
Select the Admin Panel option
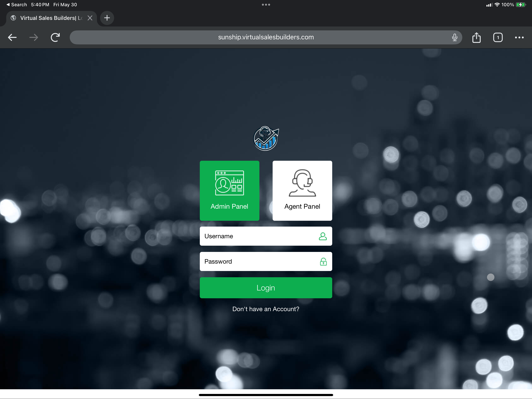(229, 191)
